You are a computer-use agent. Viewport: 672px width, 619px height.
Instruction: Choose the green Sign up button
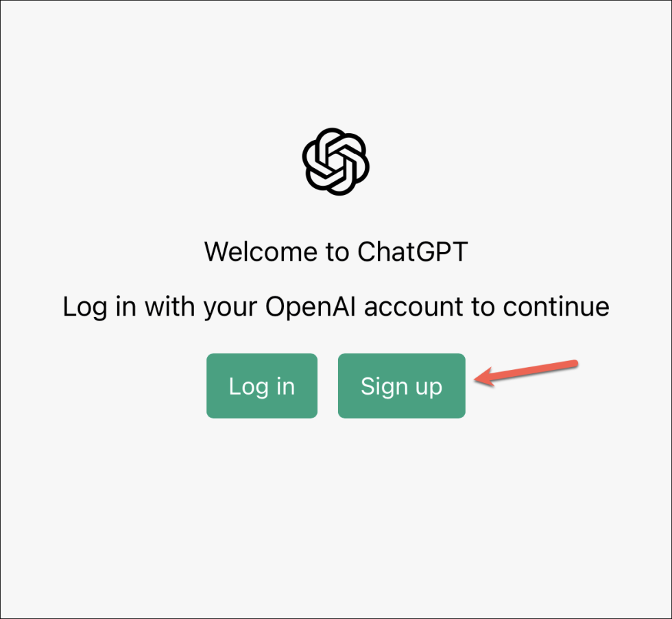tap(402, 386)
